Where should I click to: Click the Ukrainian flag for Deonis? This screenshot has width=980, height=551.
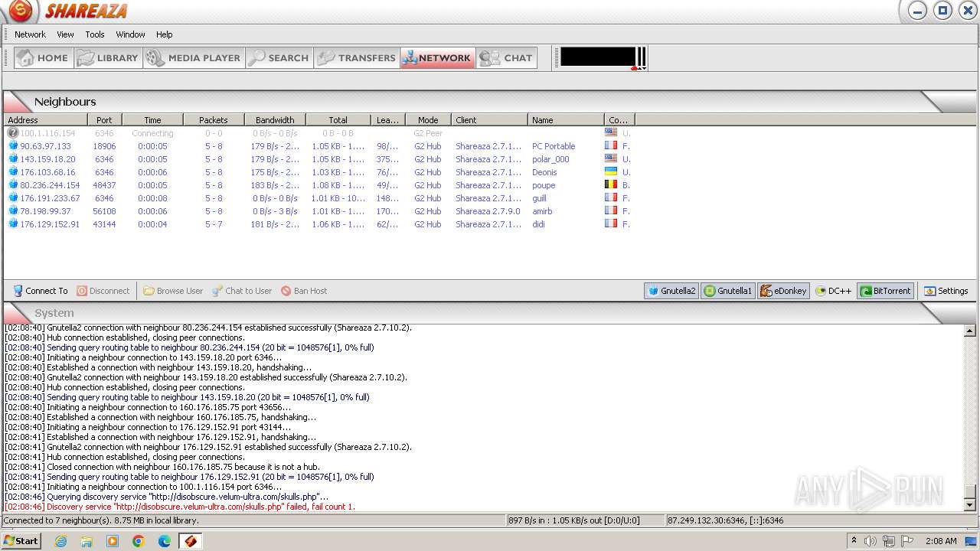tap(611, 171)
